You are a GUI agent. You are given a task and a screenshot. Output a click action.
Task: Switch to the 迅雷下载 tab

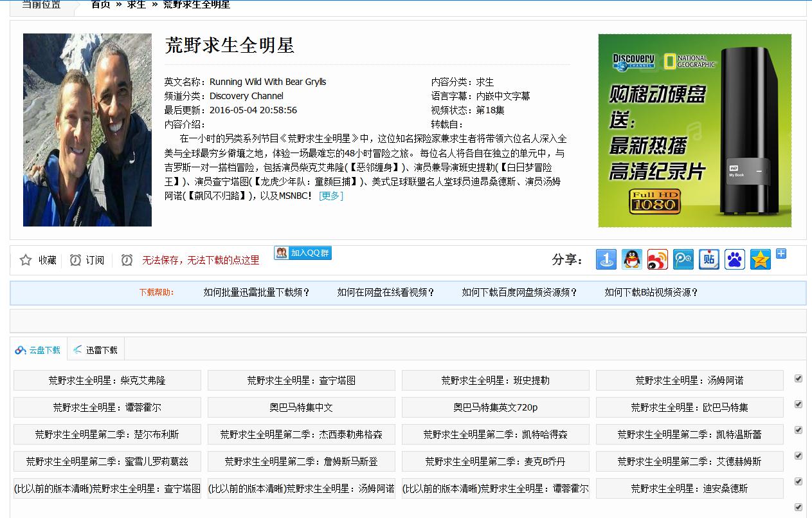tap(95, 349)
